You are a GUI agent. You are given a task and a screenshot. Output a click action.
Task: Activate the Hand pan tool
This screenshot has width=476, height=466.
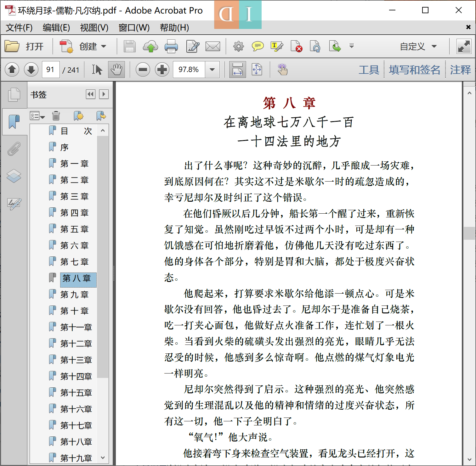click(116, 70)
